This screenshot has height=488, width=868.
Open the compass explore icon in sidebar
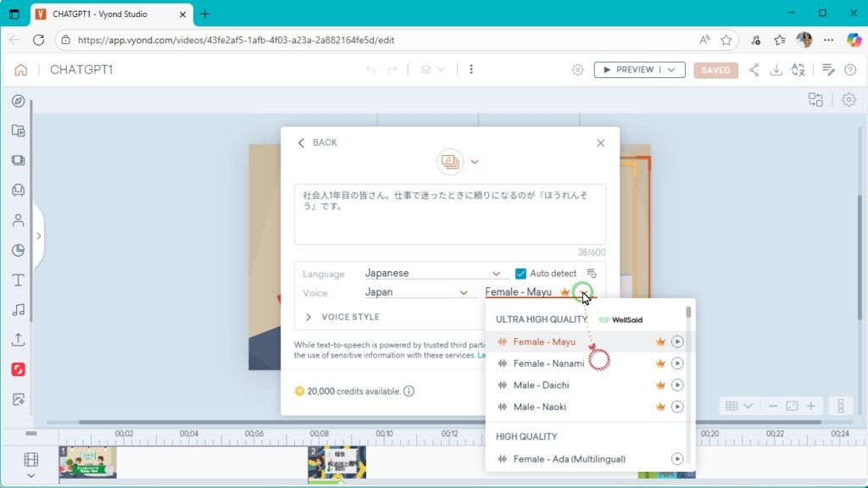[19, 102]
